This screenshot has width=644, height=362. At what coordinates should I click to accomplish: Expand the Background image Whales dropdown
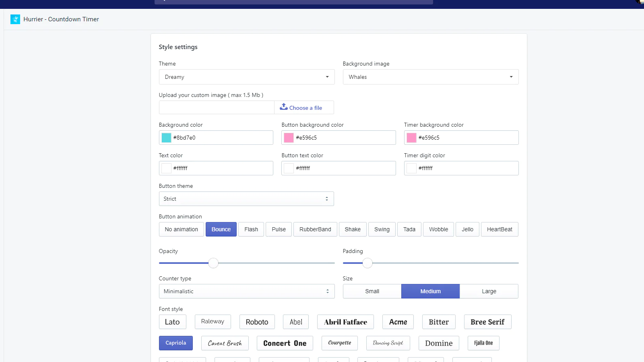[x=430, y=77]
